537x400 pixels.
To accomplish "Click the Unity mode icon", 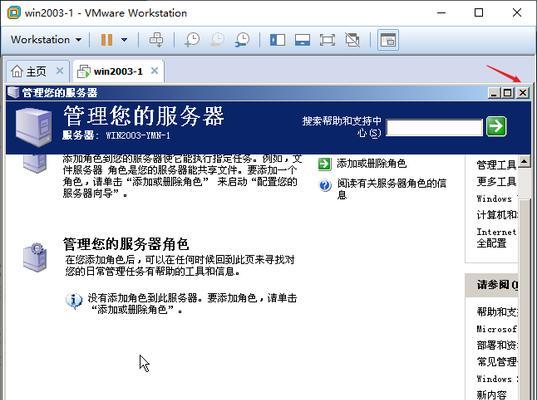I will point(352,40).
